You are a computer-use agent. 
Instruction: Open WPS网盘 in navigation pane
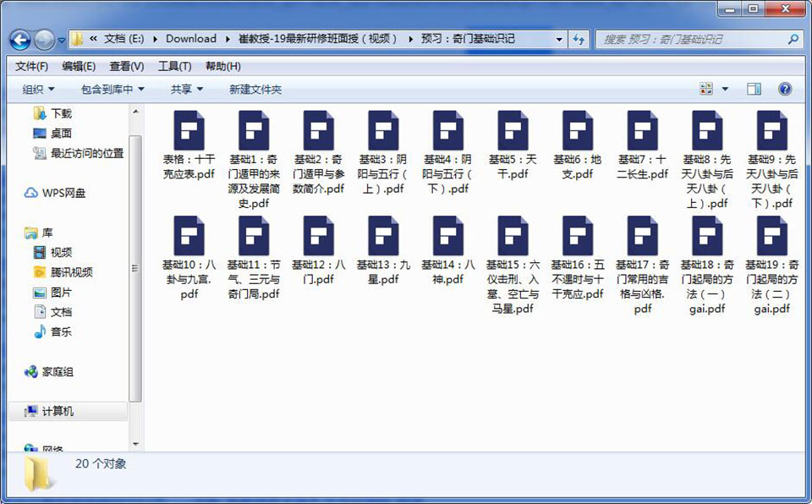tap(55, 193)
